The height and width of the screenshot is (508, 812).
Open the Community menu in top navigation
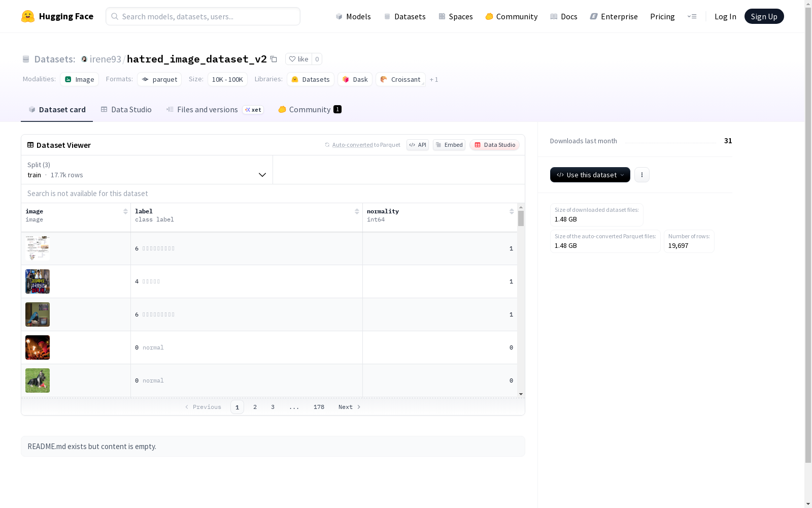coord(512,16)
